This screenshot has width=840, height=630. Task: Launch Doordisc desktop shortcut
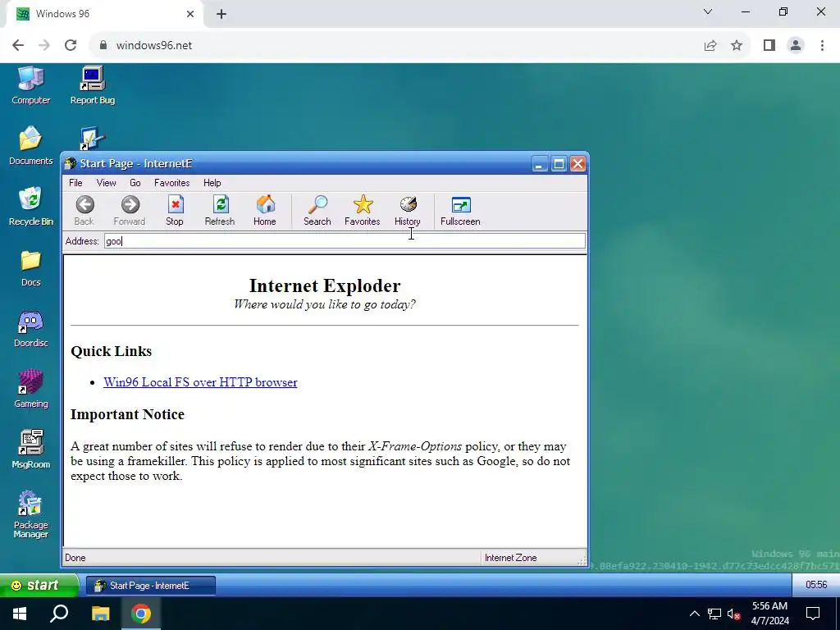pos(31,329)
